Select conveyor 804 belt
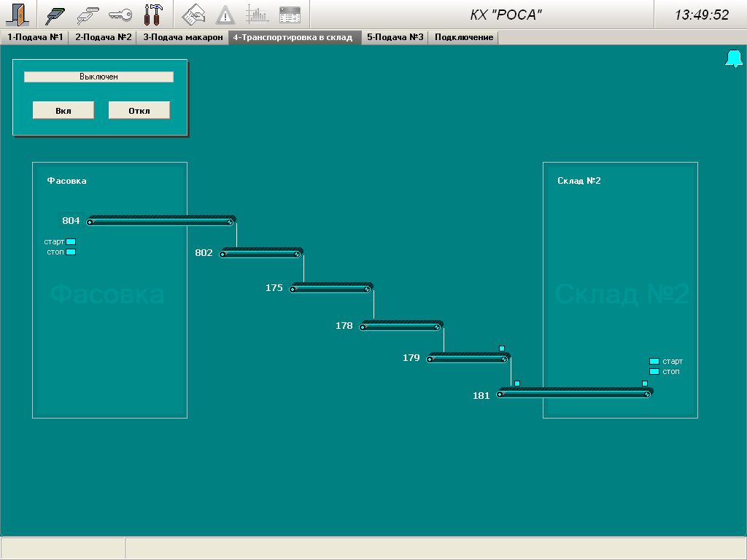 click(161, 221)
